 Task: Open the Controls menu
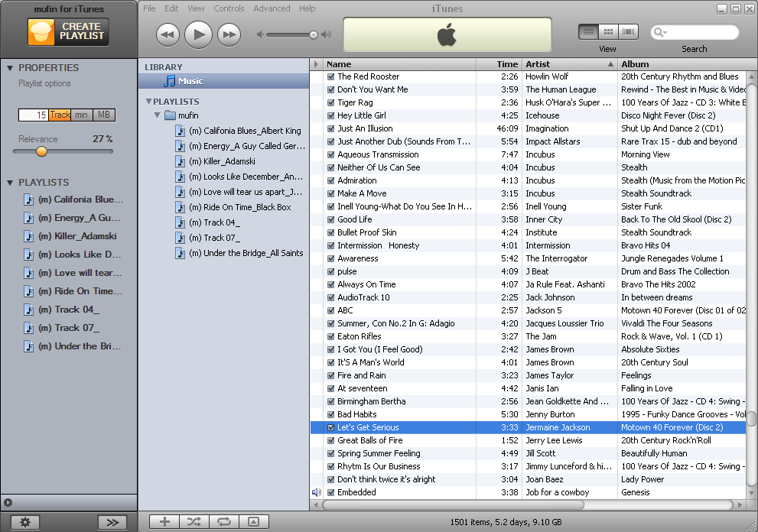tap(229, 8)
